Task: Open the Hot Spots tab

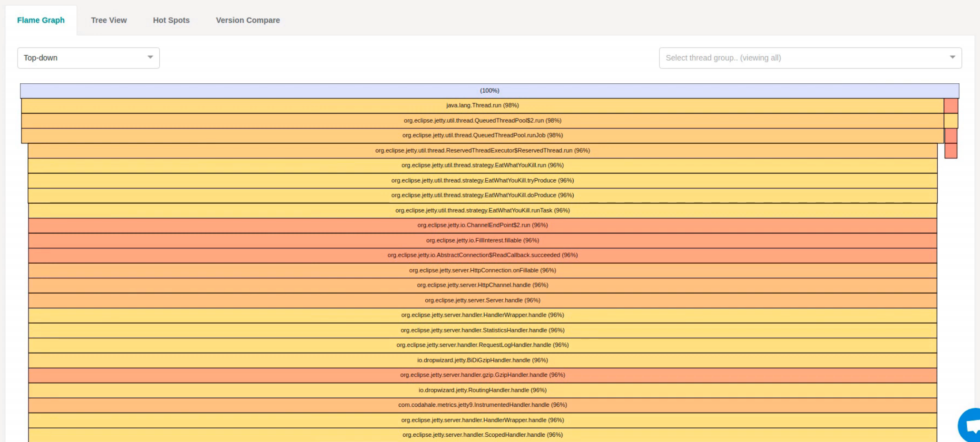Action: click(x=171, y=20)
